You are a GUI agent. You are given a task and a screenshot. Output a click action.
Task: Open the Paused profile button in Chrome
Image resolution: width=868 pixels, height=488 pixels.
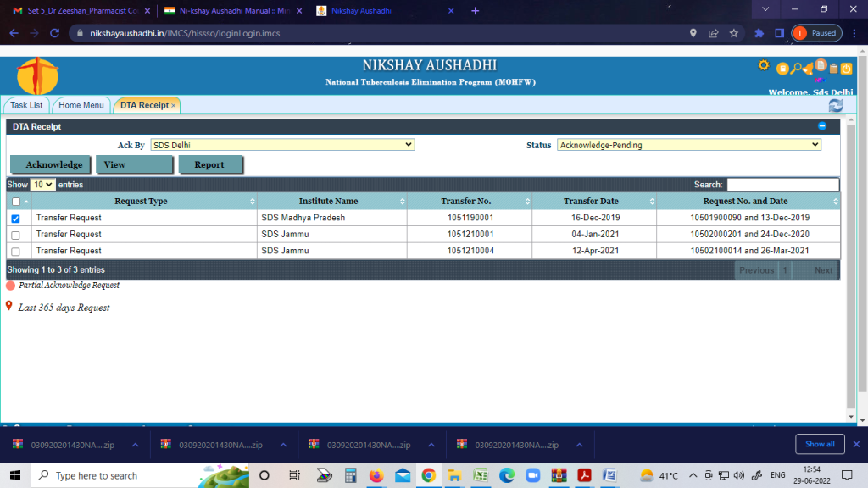(x=816, y=33)
